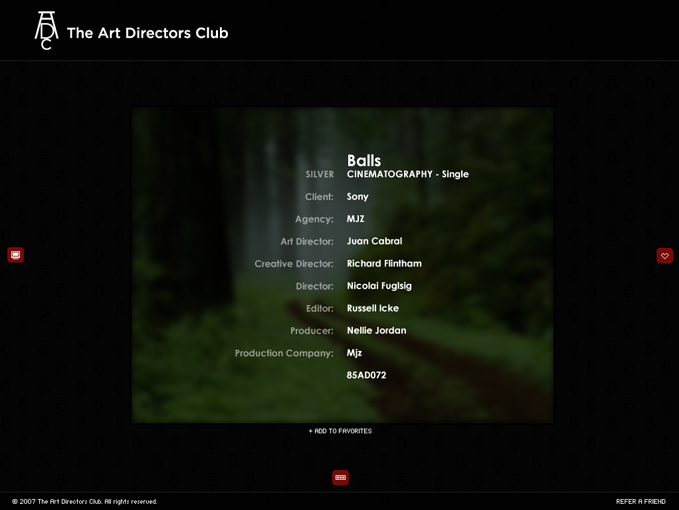679x510 pixels.
Task: Click 'CINEMATOGRAPHY - Single' category text
Action: click(407, 174)
